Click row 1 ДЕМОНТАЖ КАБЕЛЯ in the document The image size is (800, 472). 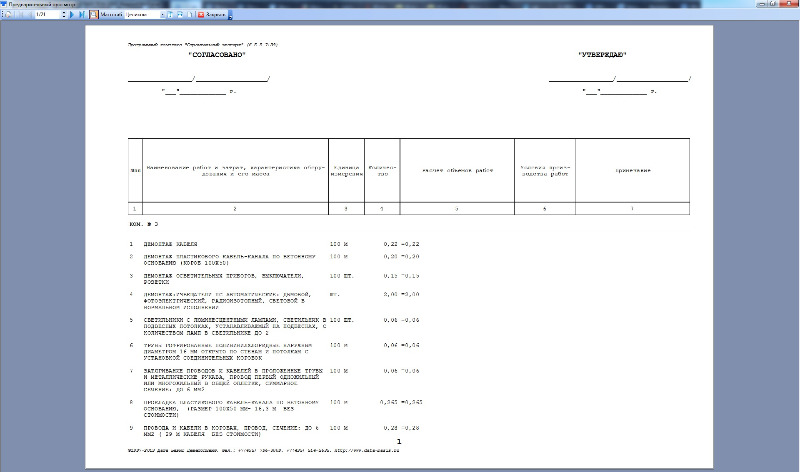pyautogui.click(x=170, y=244)
